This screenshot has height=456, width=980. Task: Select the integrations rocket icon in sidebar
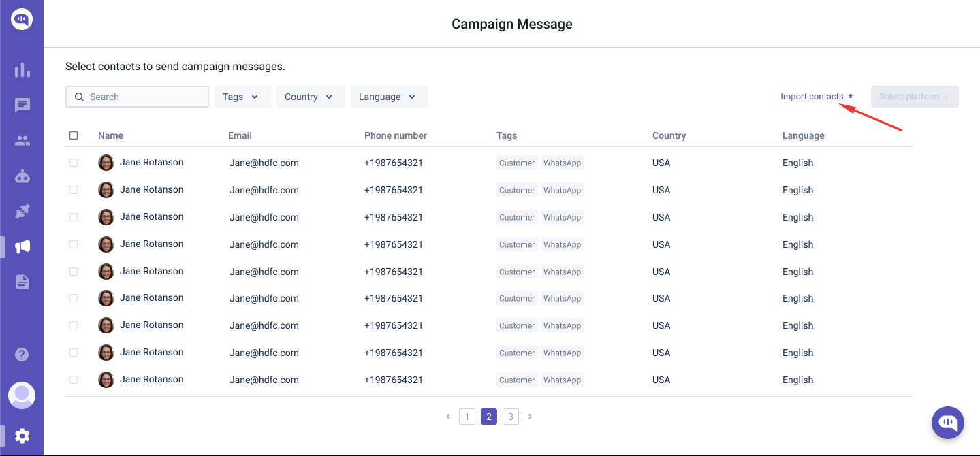pyautogui.click(x=22, y=211)
